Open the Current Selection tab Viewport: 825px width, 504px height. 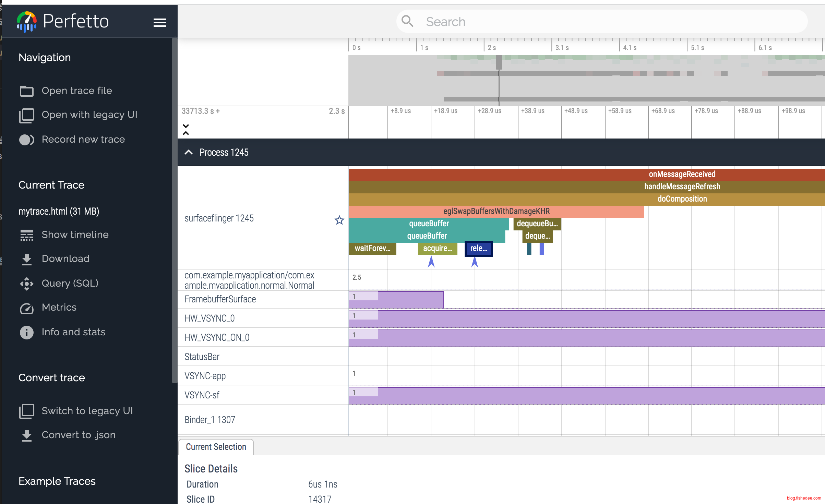(216, 447)
